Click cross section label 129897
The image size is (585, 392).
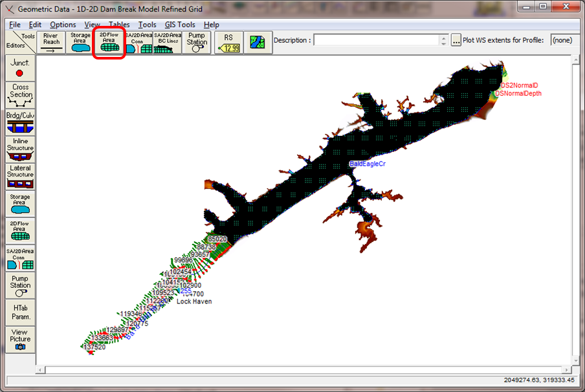click(x=117, y=330)
